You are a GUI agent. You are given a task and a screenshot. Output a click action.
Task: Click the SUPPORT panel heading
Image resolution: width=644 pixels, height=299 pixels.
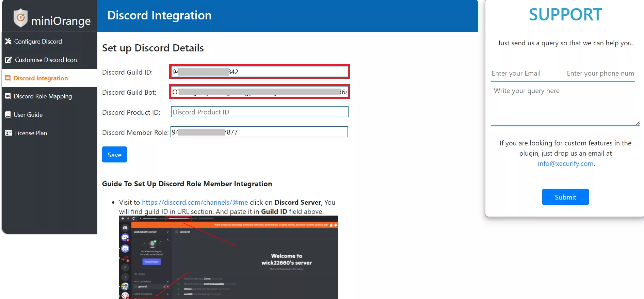point(565,15)
